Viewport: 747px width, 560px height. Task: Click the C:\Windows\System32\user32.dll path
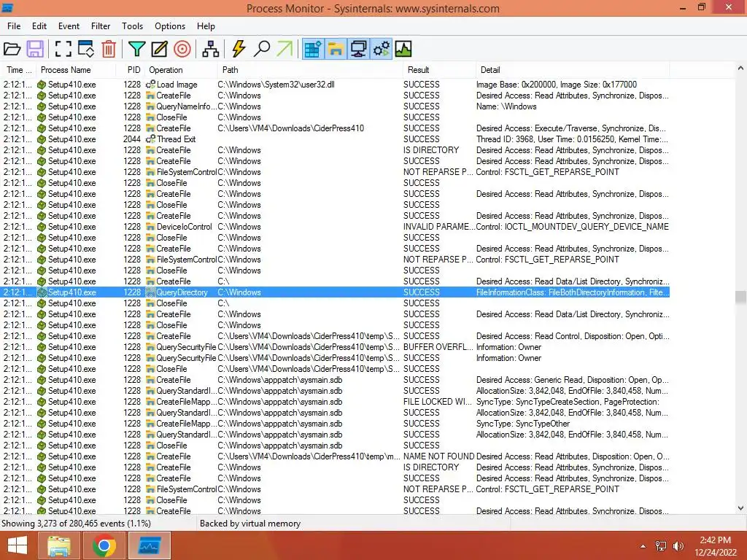[276, 85]
